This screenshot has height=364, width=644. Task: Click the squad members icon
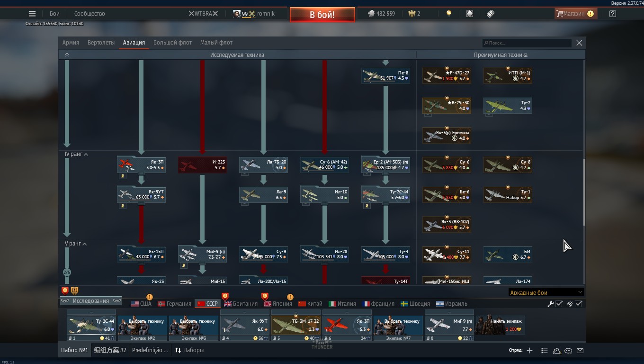click(557, 351)
